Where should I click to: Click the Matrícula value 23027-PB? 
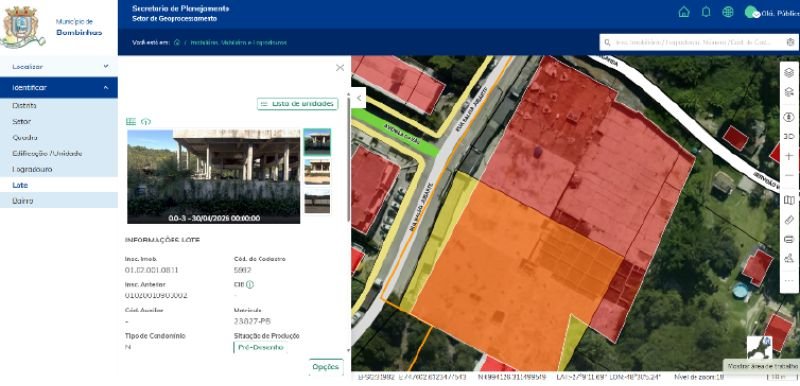pyautogui.click(x=252, y=321)
